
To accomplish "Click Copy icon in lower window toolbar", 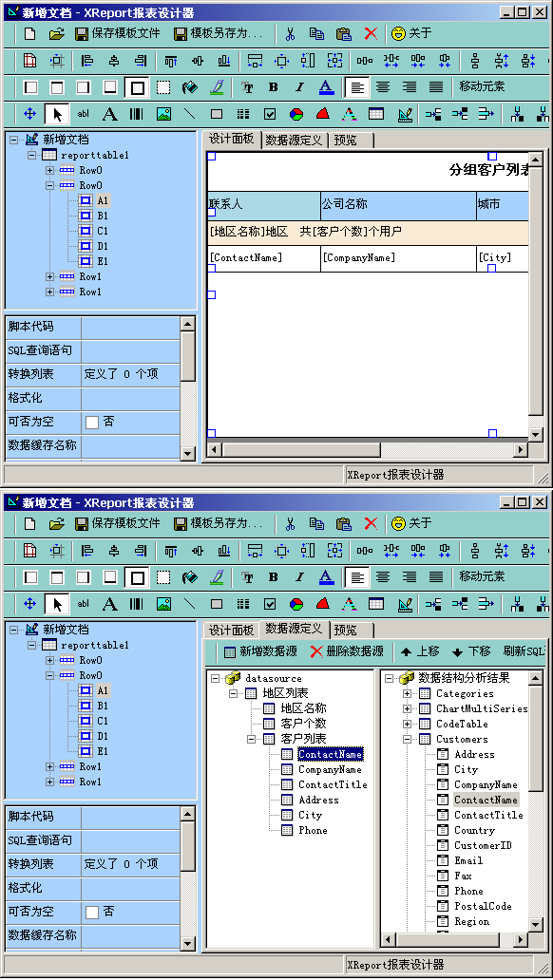I will [x=317, y=524].
